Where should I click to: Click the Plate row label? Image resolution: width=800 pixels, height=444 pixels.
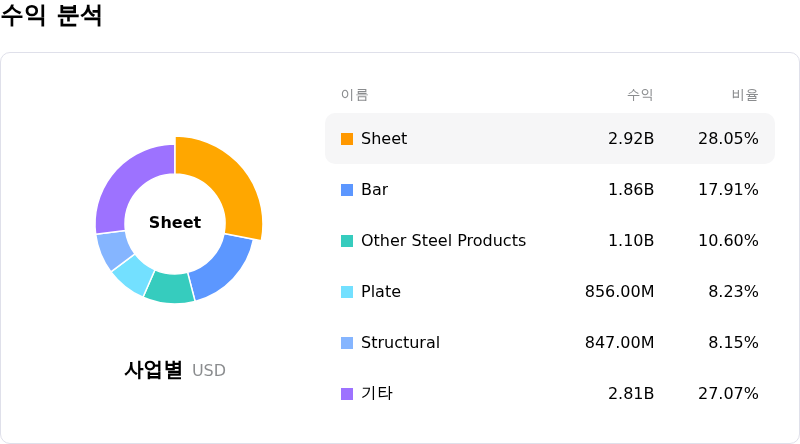click(381, 291)
